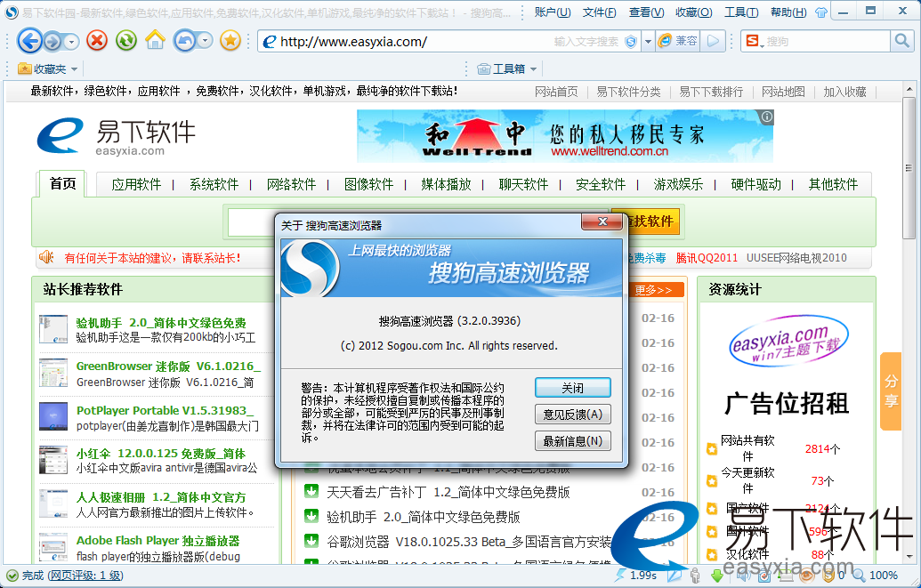The image size is (921, 588).
Task: Click the speaker icon beside site notice
Action: pos(45,257)
